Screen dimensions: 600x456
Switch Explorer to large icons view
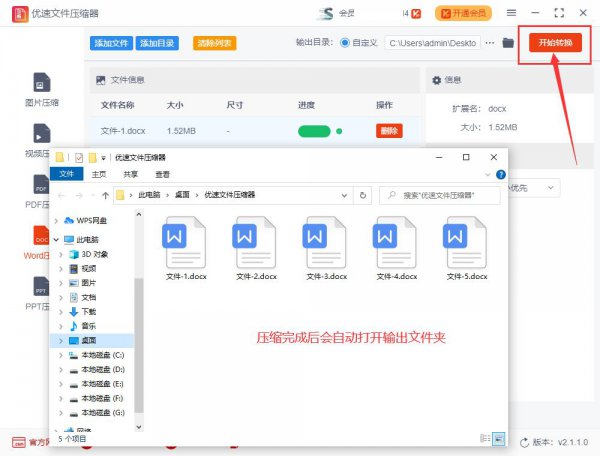click(499, 438)
